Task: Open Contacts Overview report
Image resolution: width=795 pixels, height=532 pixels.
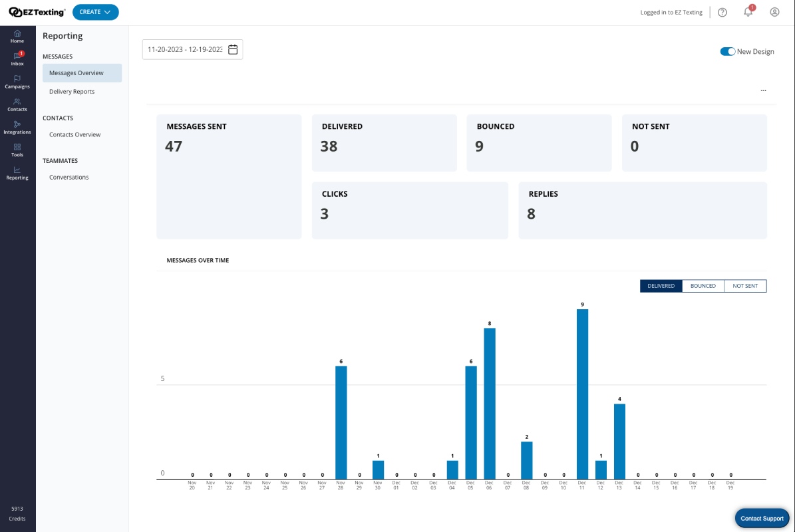Action: (75, 135)
